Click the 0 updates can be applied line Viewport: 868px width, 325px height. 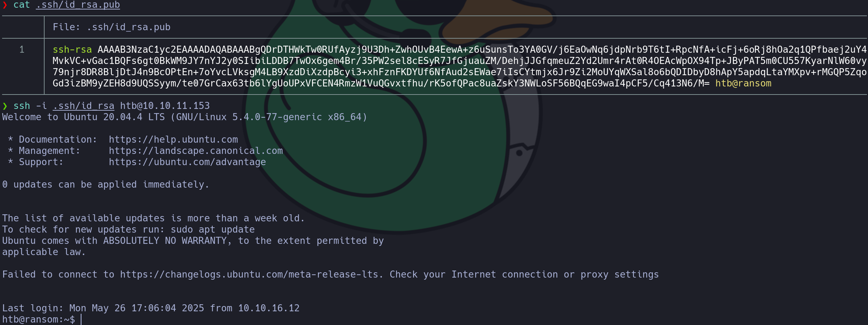pyautogui.click(x=106, y=184)
